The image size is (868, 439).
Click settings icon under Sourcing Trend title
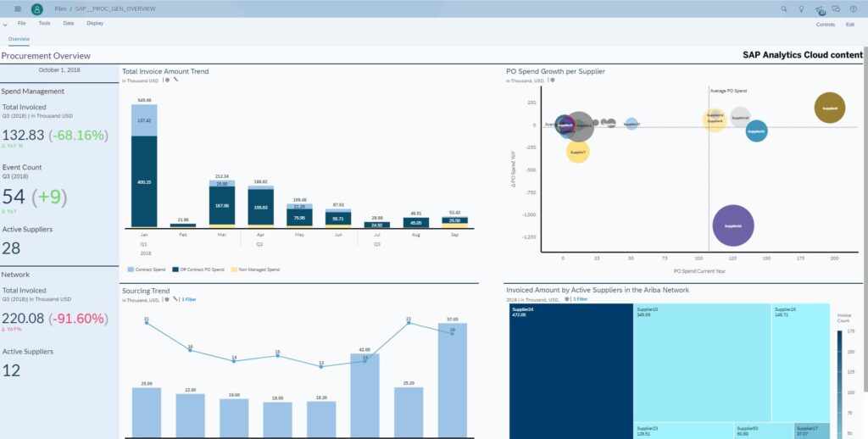[x=167, y=299]
